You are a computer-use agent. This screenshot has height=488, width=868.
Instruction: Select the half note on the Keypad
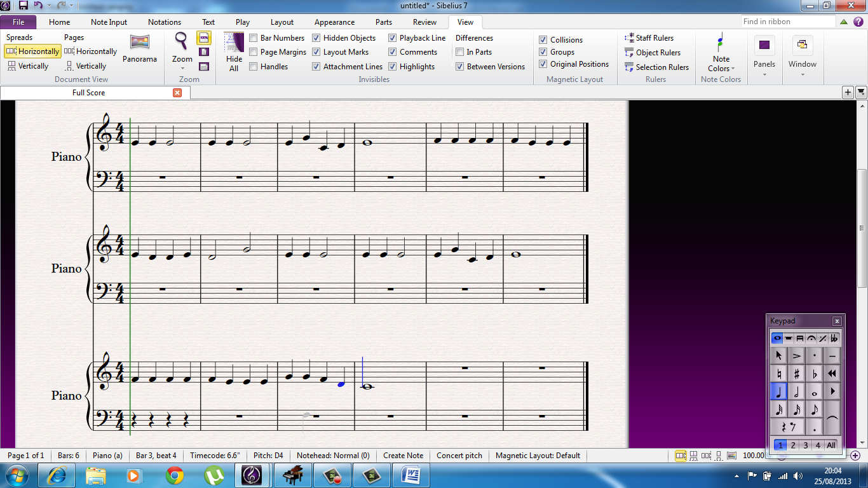(x=796, y=391)
